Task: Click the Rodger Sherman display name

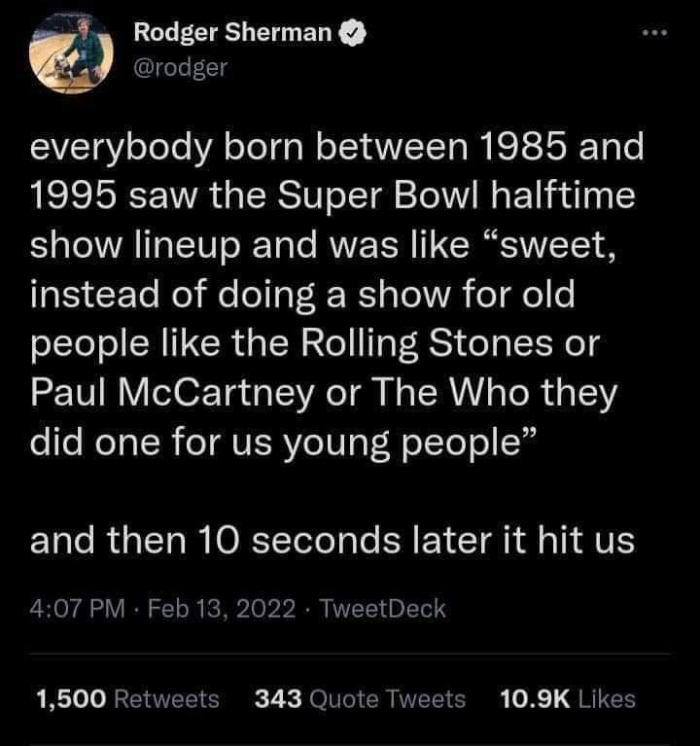Action: 233,34
